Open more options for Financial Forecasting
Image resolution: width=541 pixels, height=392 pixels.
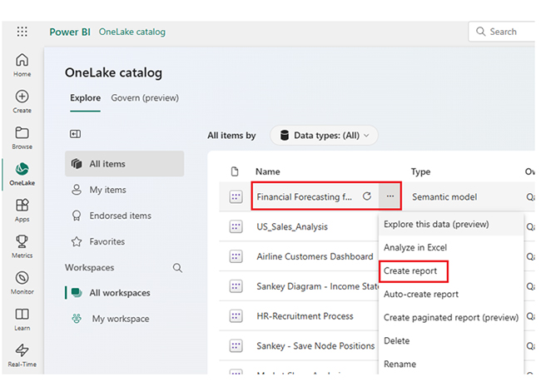[x=390, y=196]
